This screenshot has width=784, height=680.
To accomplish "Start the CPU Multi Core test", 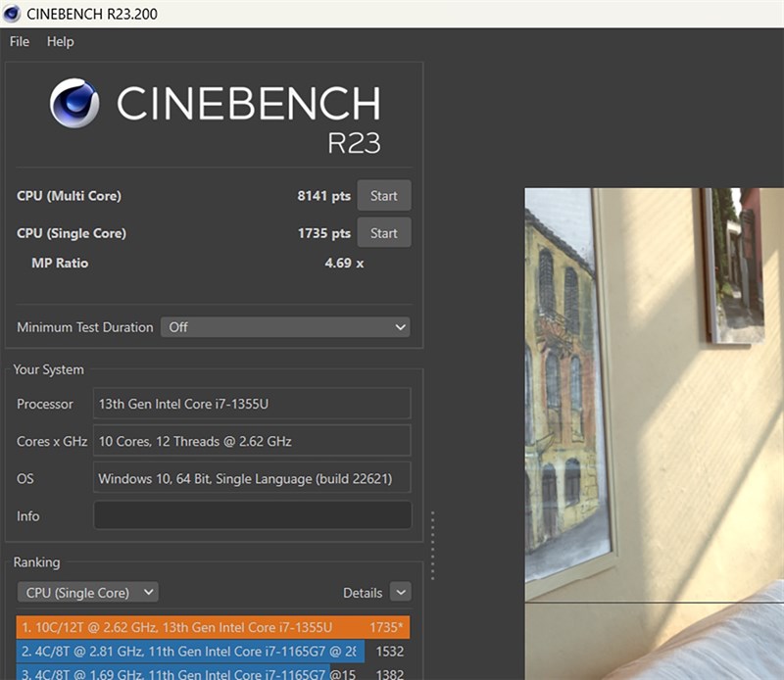I will click(x=384, y=196).
